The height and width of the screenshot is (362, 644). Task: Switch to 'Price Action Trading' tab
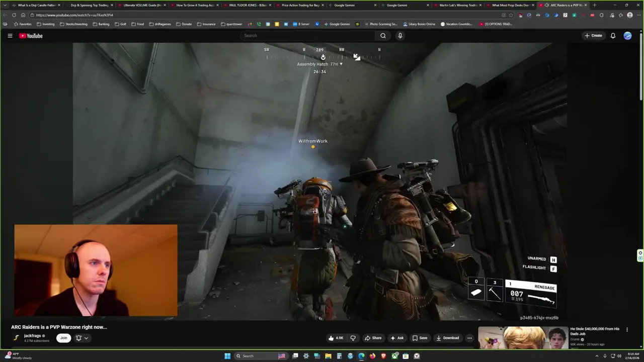(301, 5)
